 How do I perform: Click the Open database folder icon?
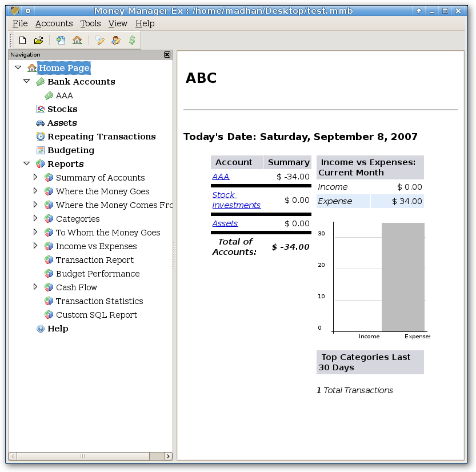coord(38,40)
